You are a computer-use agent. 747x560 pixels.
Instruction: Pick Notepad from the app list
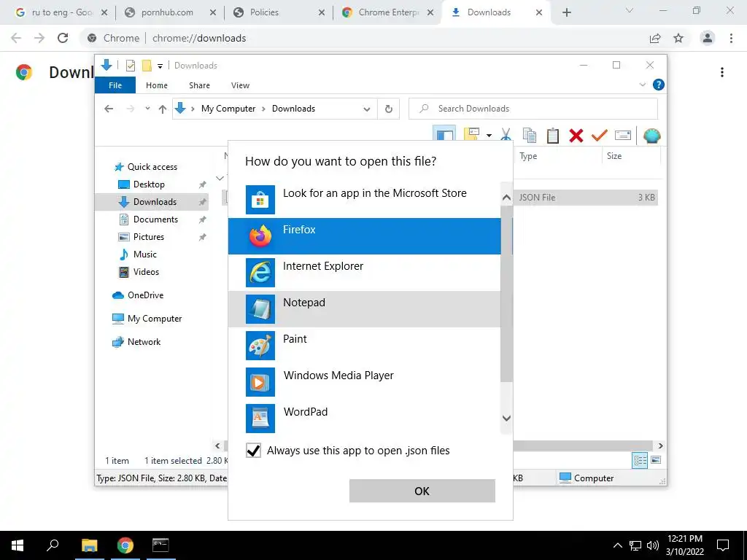[x=365, y=309]
